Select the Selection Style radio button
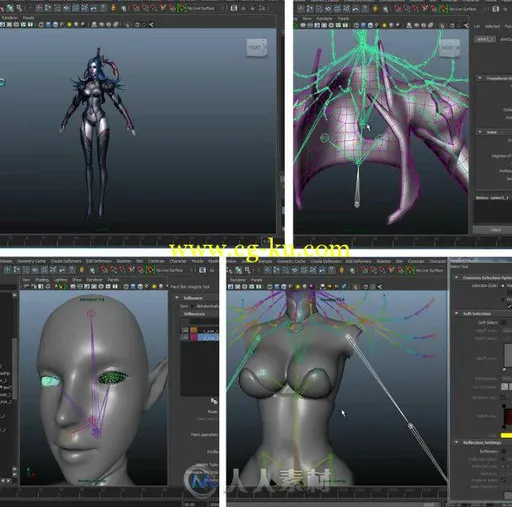Image resolution: width=512 pixels, height=507 pixels. pyautogui.click(x=503, y=286)
